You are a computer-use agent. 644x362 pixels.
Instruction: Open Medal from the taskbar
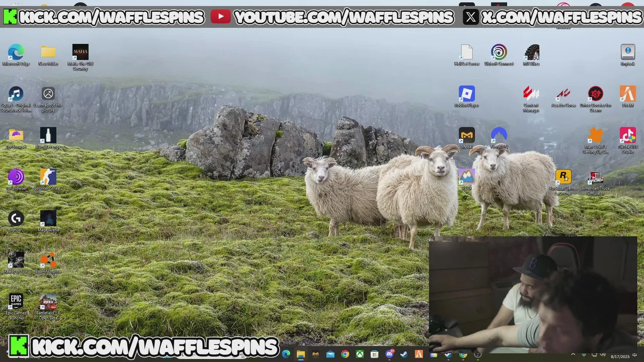tap(315, 354)
